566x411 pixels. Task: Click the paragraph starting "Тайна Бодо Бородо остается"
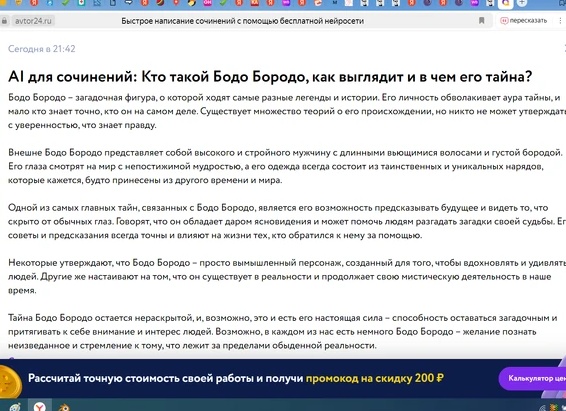pyautogui.click(x=283, y=332)
